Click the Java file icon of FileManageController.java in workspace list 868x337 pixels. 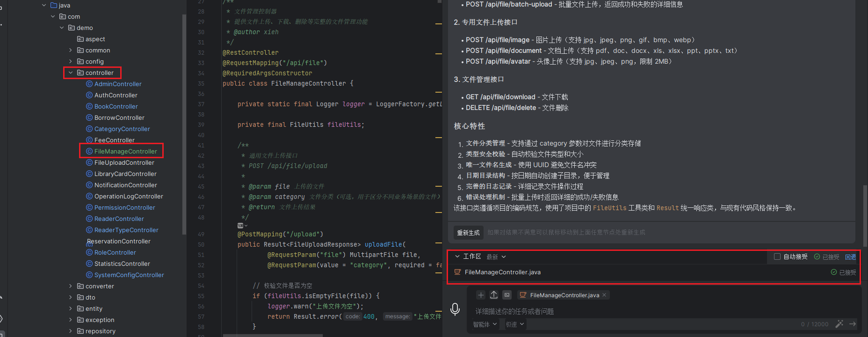458,272
